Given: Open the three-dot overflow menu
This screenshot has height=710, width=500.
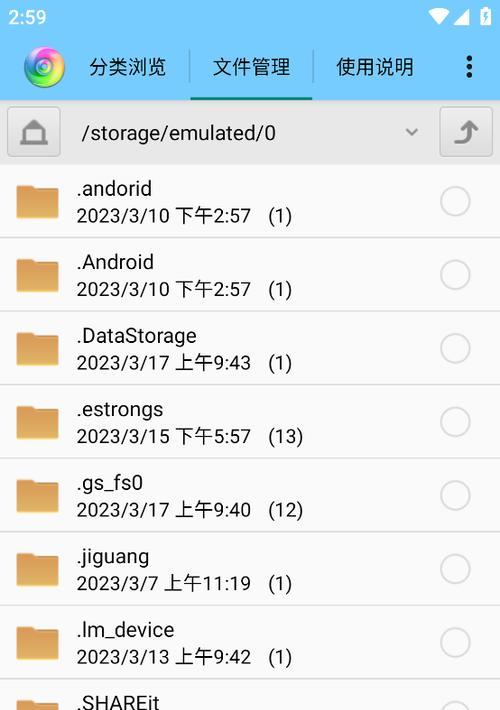Looking at the screenshot, I should [469, 67].
